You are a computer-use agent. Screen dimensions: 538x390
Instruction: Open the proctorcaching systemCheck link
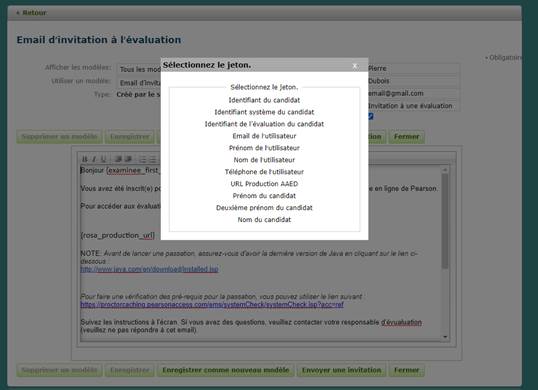coord(212,305)
